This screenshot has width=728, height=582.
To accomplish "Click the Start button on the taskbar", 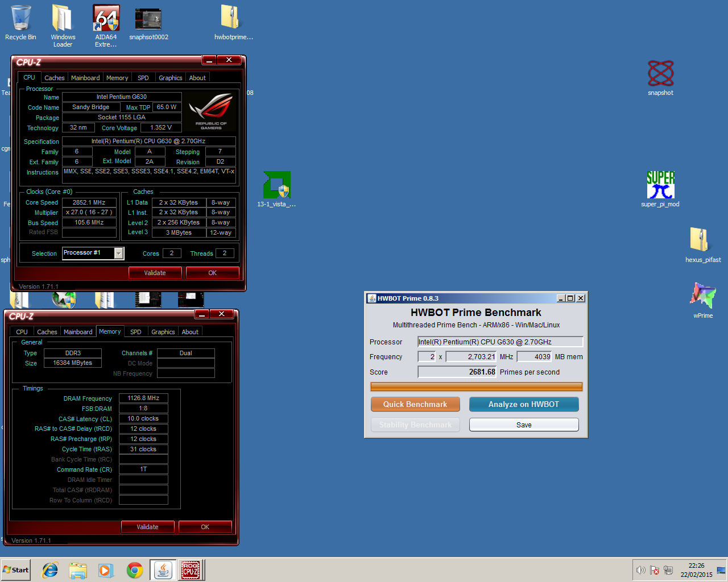I will pos(16,570).
